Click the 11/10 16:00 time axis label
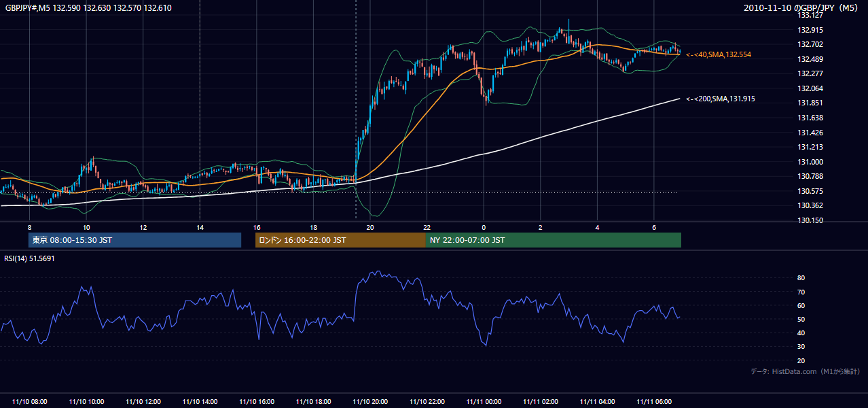 (257, 402)
